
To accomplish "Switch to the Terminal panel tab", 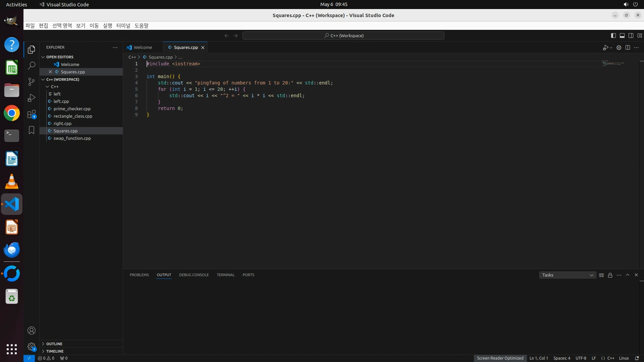I will coord(225,275).
